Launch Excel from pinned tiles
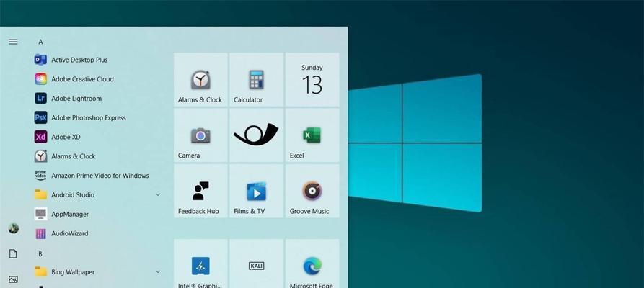 click(312, 135)
